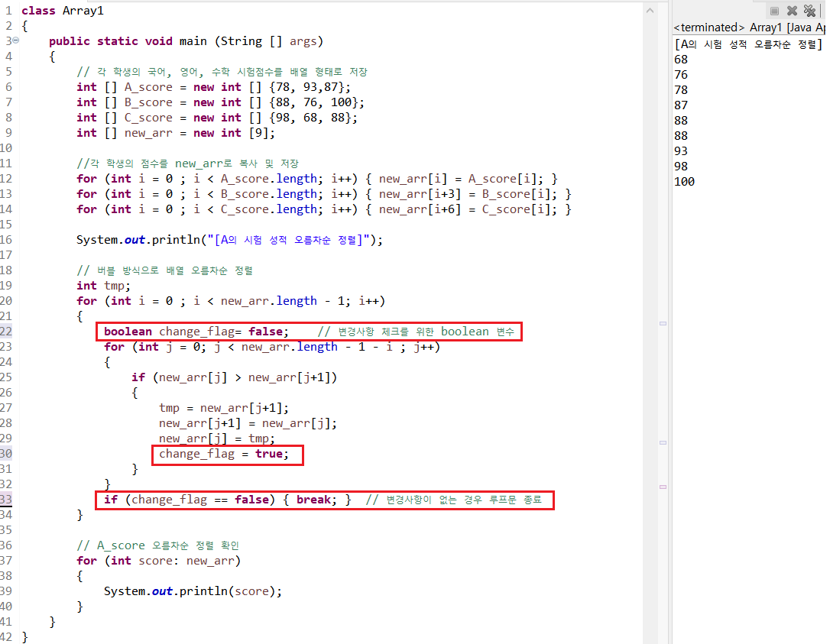Viewport: 830px width, 644px height.
Task: Click console output value 78
Action: [x=681, y=90]
